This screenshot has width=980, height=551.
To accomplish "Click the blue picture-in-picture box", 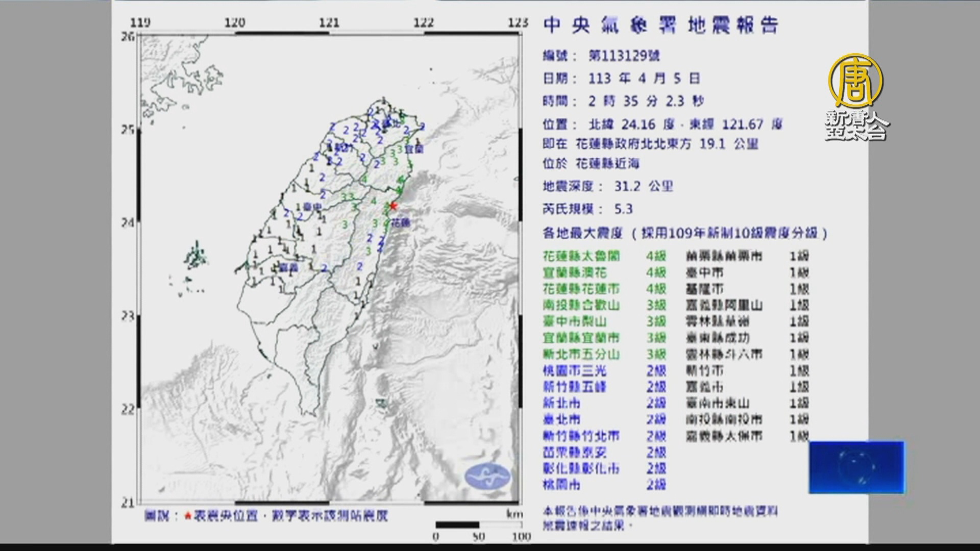I will [856, 467].
